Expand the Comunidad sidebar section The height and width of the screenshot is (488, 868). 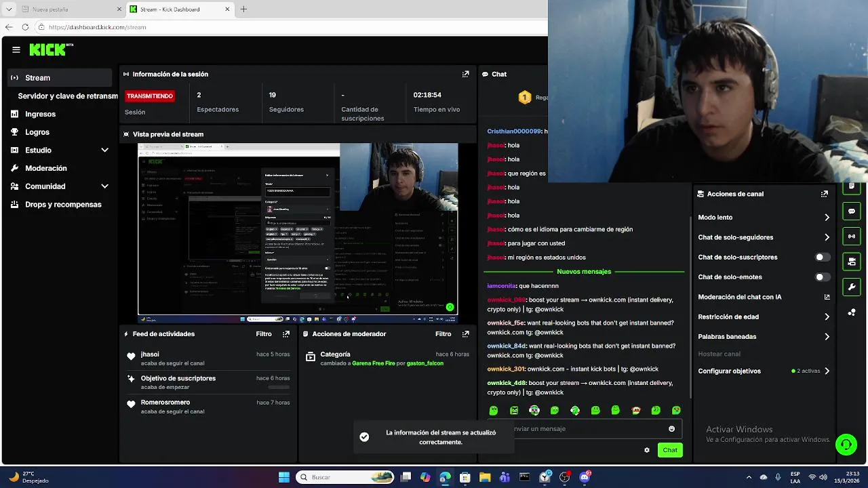(105, 186)
